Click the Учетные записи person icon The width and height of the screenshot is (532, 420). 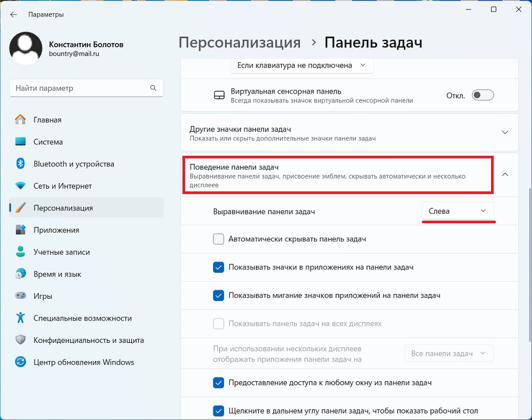(20, 252)
